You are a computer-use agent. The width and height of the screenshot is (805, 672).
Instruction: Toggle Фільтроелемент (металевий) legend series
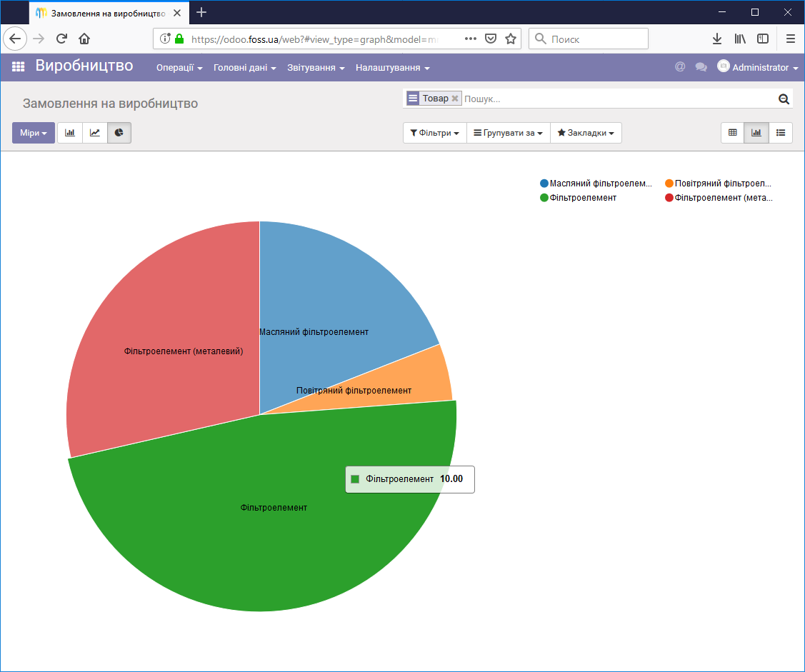pyautogui.click(x=719, y=198)
